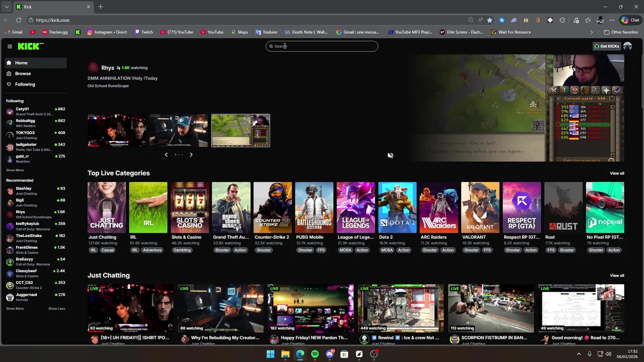Open Windows Start menu
This screenshot has width=644, height=362.
pos(270,354)
